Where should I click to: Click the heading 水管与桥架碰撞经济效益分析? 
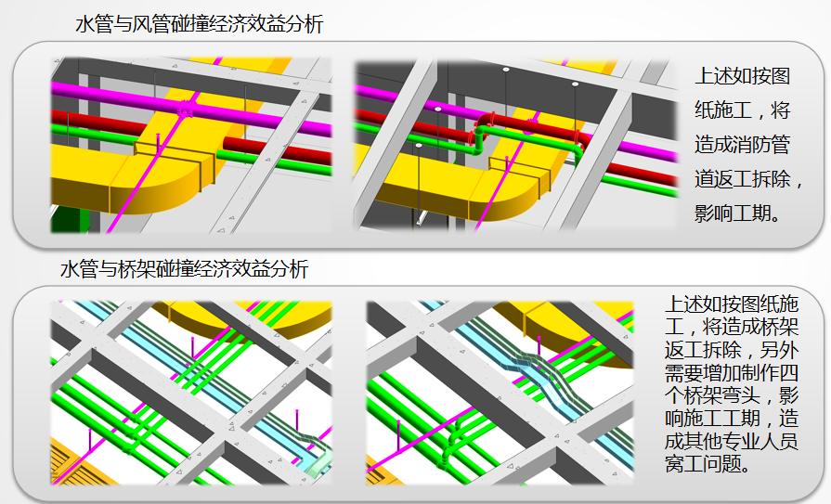click(184, 270)
